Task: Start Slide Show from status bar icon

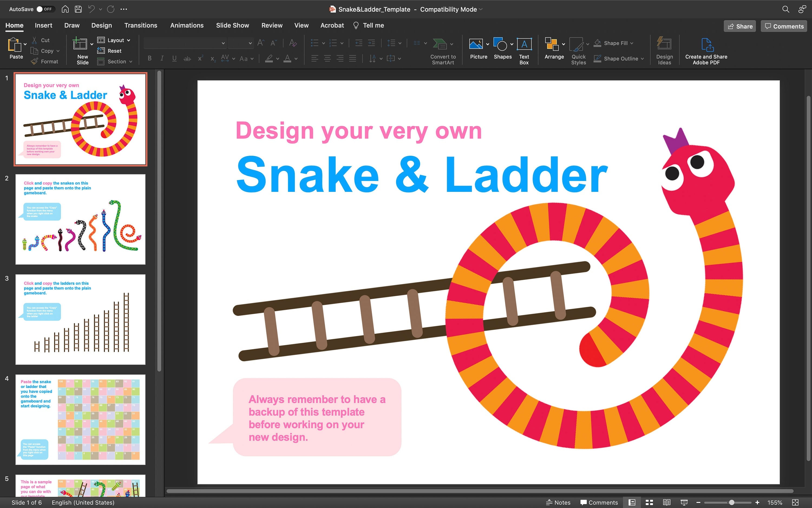Action: [684, 502]
